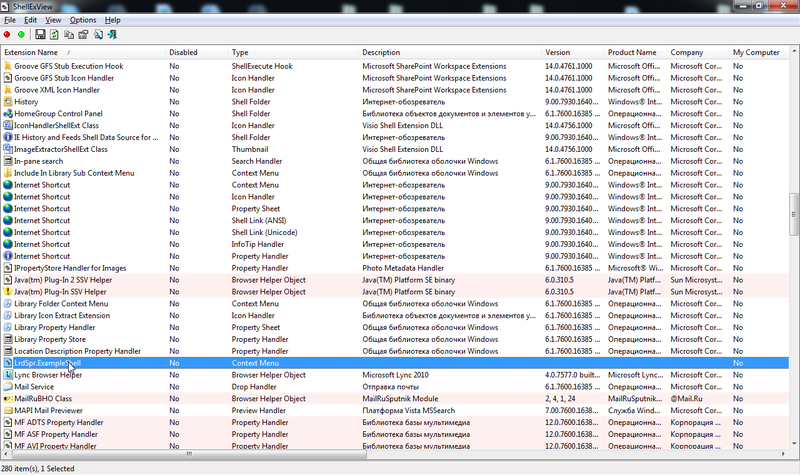Click the red Disable Selected Items icon
Screen dimensions: 800x475
[7, 35]
